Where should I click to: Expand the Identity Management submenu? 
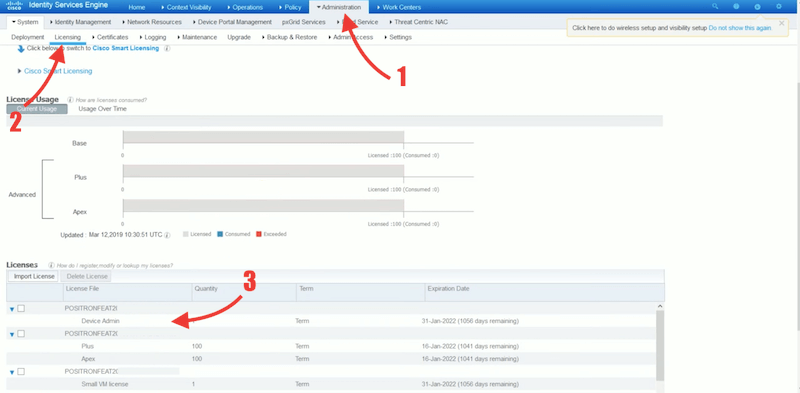[x=81, y=22]
